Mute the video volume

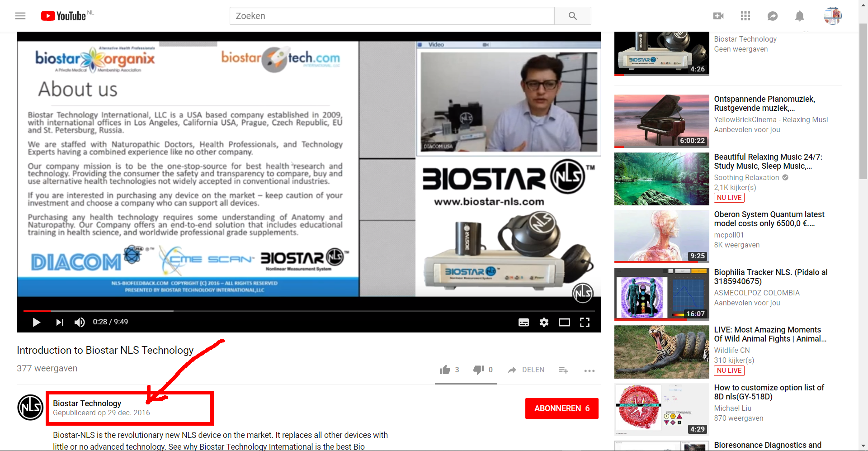pos(80,322)
